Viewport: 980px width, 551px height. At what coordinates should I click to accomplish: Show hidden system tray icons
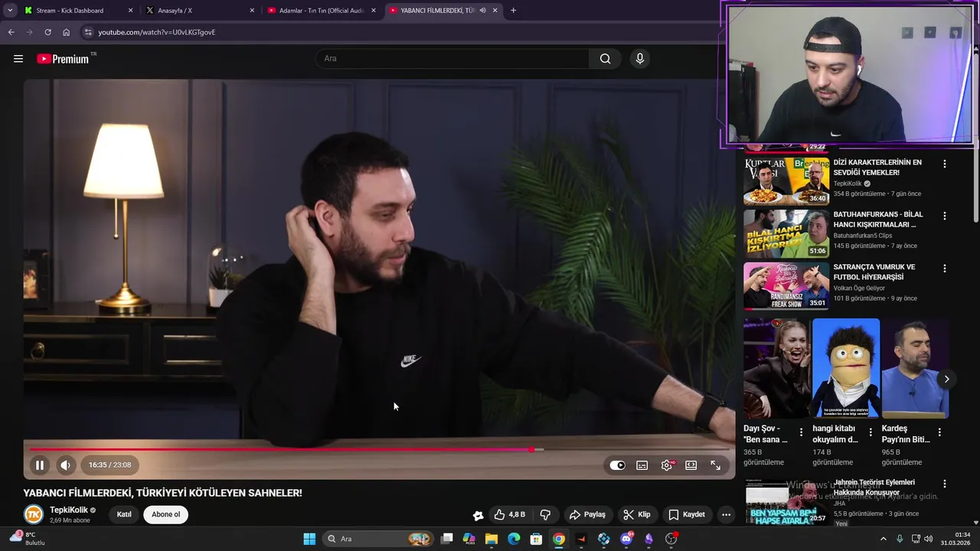[x=883, y=539]
